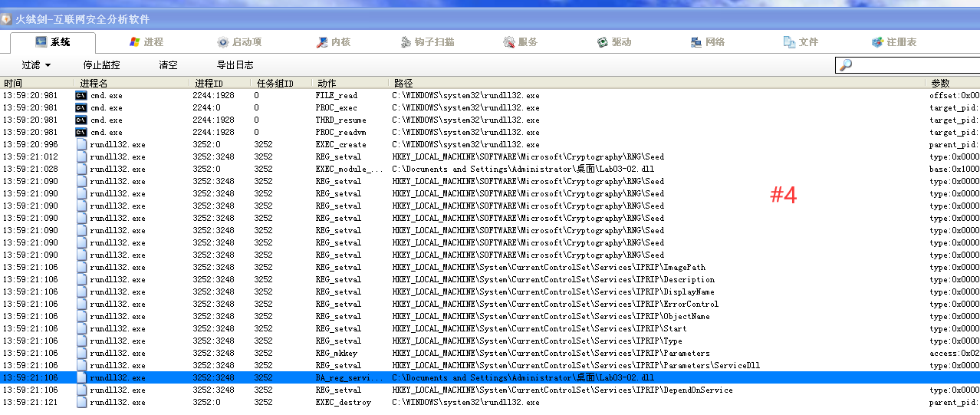Screen dimensions: 980x415
Task: Click cmd.exe icon in THRD_resume row
Action: (81, 120)
